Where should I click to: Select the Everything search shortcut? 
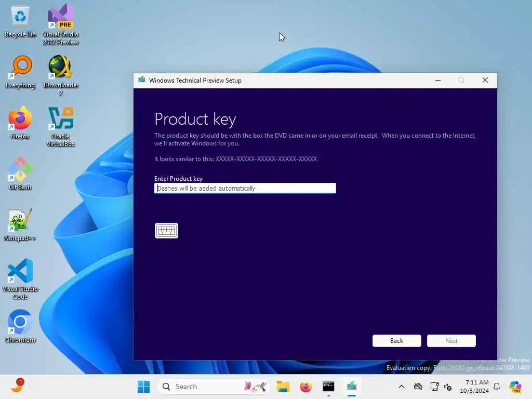pos(20,72)
